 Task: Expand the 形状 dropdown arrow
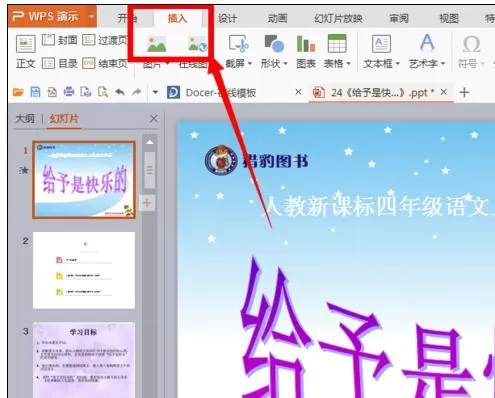[x=285, y=63]
